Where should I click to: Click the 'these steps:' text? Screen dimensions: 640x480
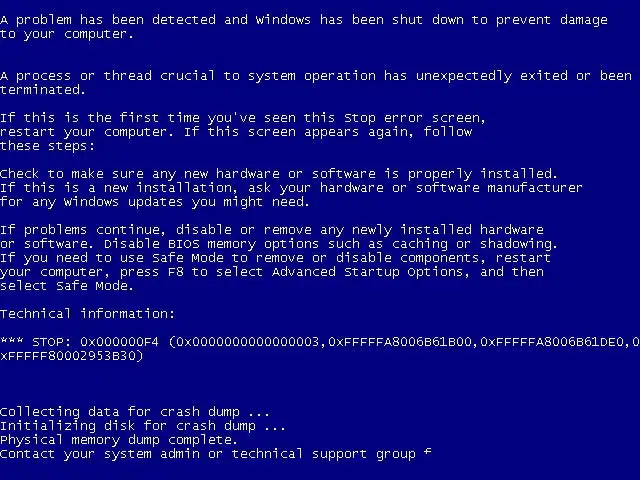(x=47, y=146)
